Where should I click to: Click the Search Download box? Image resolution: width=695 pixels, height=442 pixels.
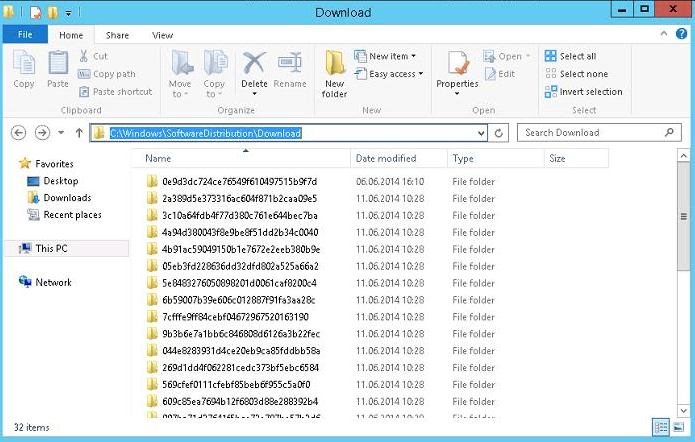click(599, 133)
